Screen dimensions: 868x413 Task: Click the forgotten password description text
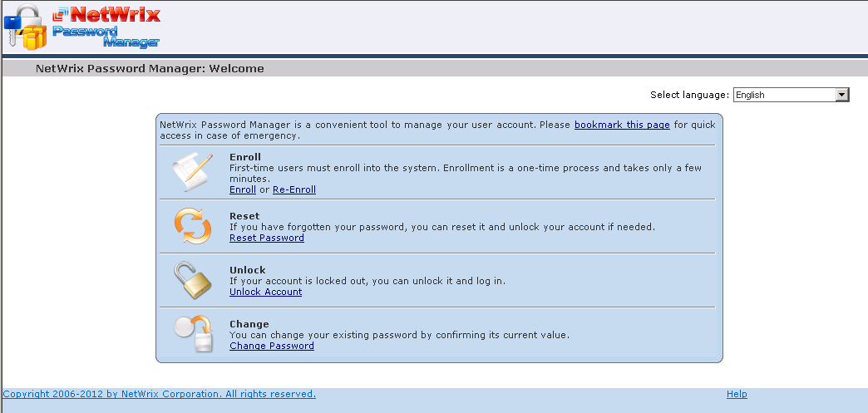pyautogui.click(x=442, y=227)
